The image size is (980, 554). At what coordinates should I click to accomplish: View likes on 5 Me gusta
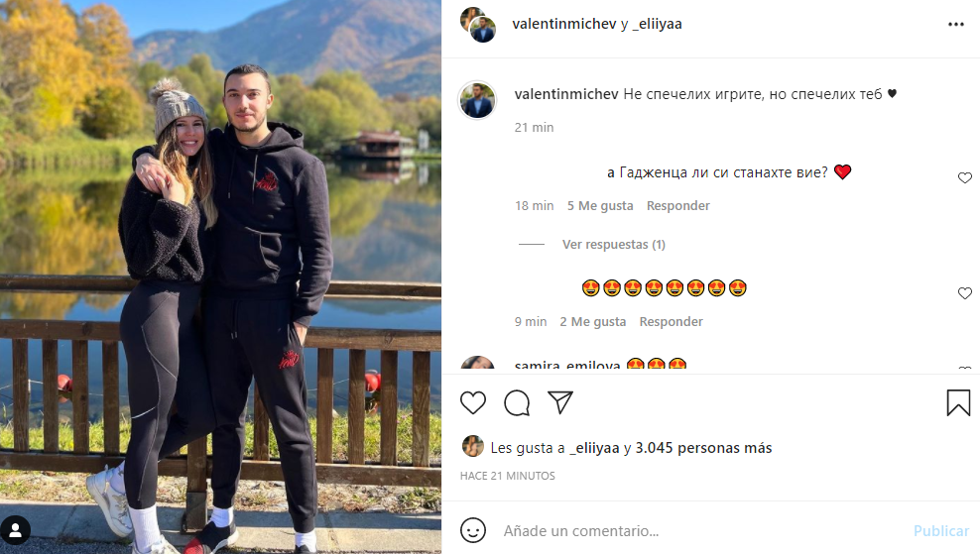600,205
